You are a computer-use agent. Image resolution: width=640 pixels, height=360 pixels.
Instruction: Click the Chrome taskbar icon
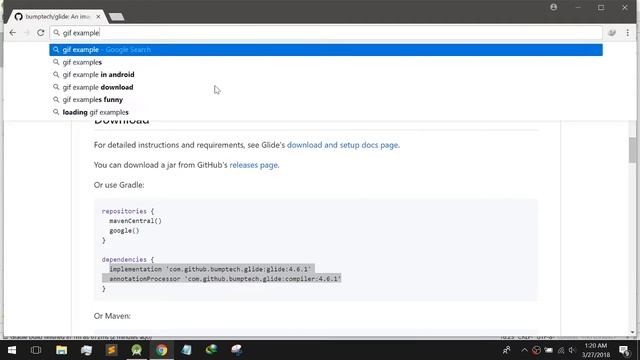162,350
